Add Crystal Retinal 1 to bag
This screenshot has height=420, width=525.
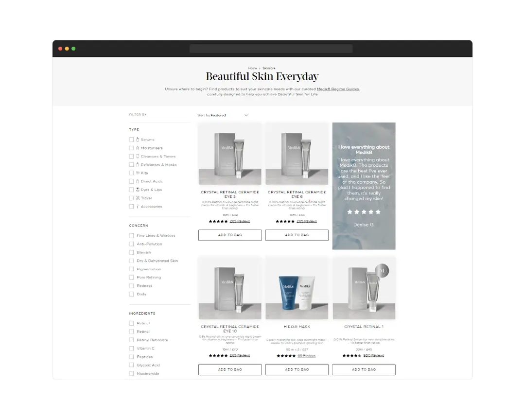coord(364,369)
